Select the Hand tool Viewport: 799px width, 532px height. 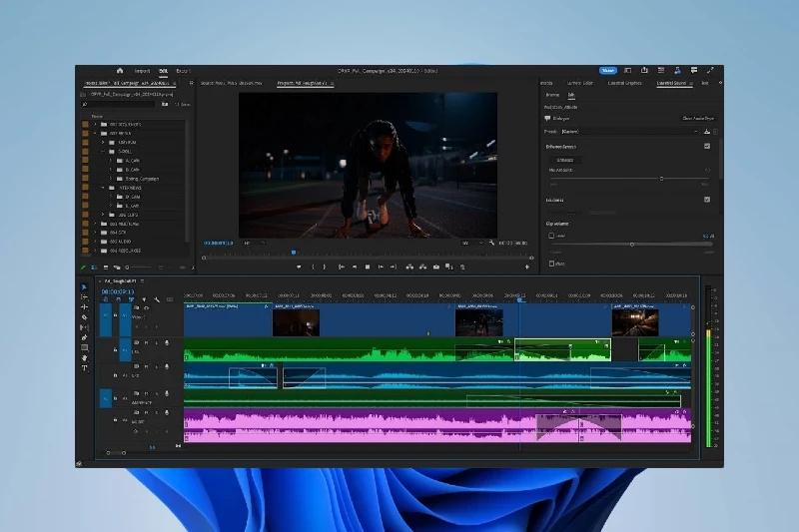coord(84,357)
